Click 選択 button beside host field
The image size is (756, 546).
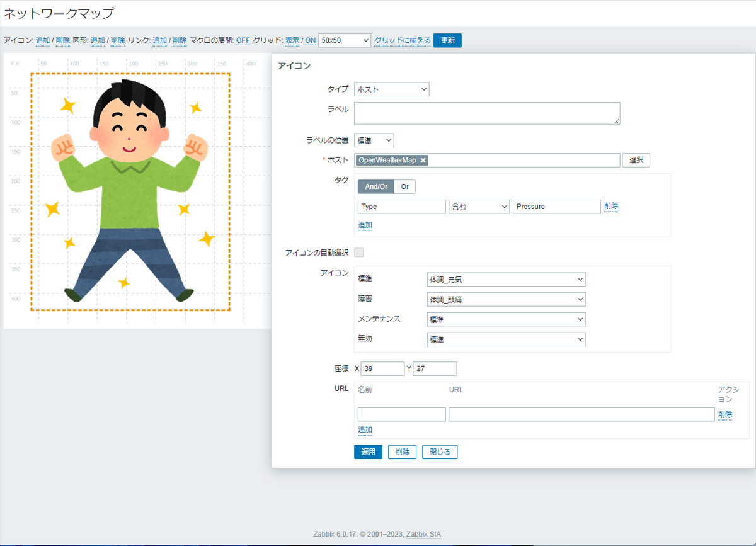coord(636,161)
